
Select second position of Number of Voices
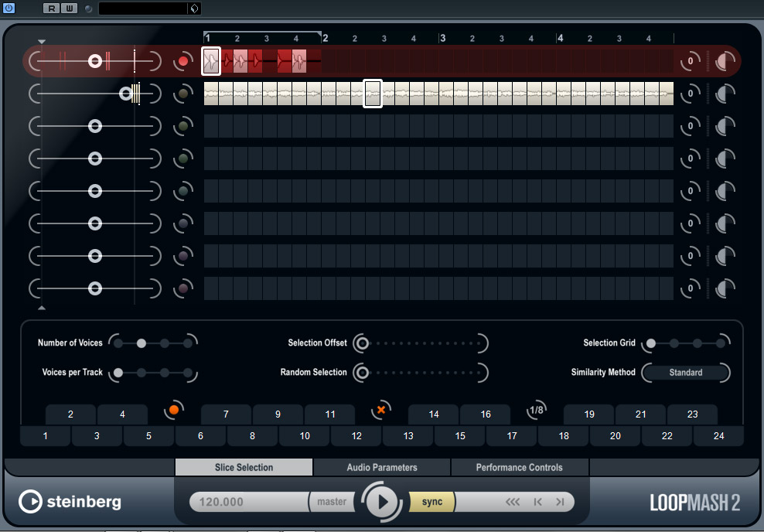pos(142,343)
